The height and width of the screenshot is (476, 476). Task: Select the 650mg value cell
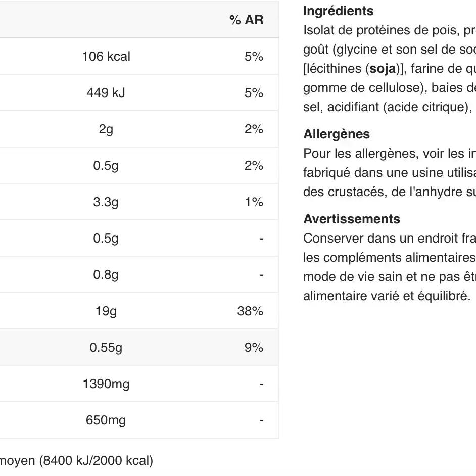(x=106, y=420)
